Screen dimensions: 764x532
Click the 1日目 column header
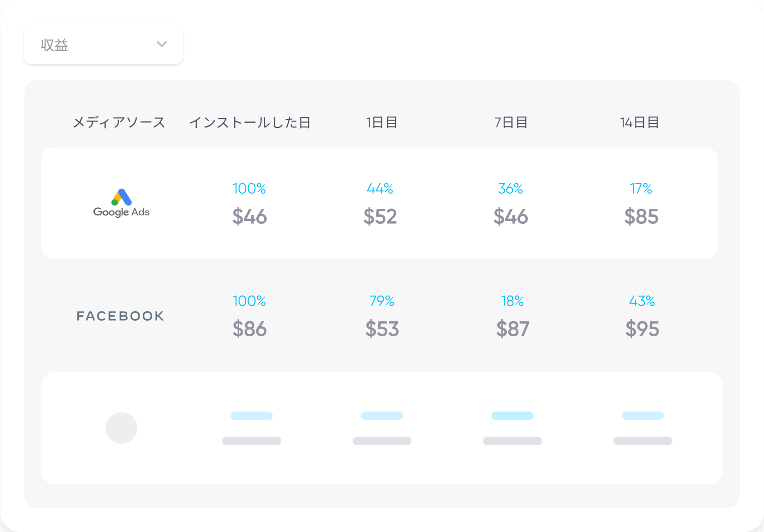click(382, 122)
